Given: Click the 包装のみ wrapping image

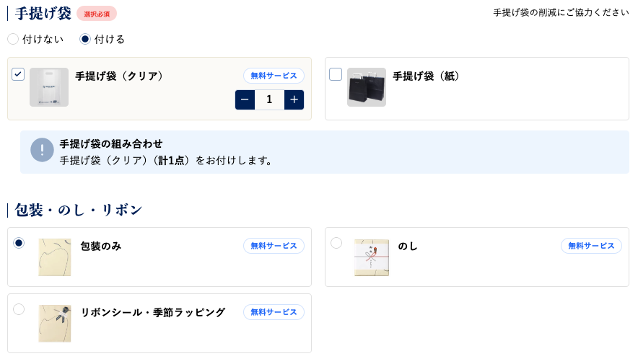Looking at the screenshot, I should (x=55, y=257).
